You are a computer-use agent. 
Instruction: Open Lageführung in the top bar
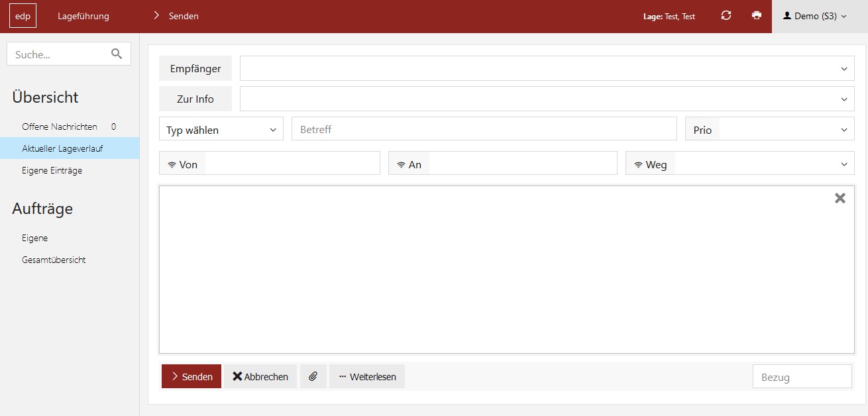[83, 16]
